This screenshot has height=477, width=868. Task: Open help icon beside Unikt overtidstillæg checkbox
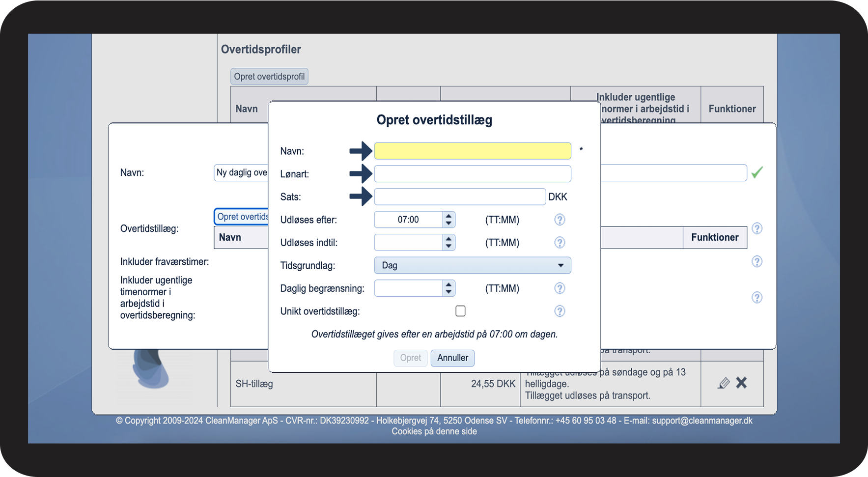(x=560, y=311)
